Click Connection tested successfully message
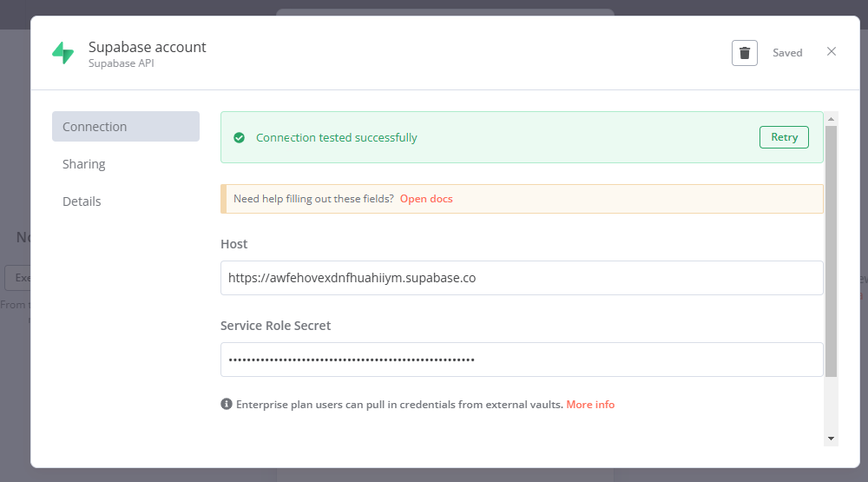 [x=337, y=137]
